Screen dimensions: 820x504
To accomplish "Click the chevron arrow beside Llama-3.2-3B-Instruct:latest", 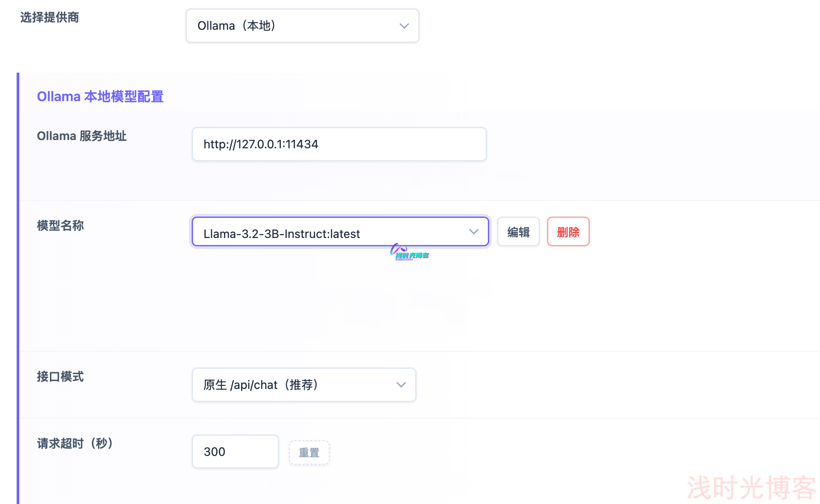I will [474, 232].
